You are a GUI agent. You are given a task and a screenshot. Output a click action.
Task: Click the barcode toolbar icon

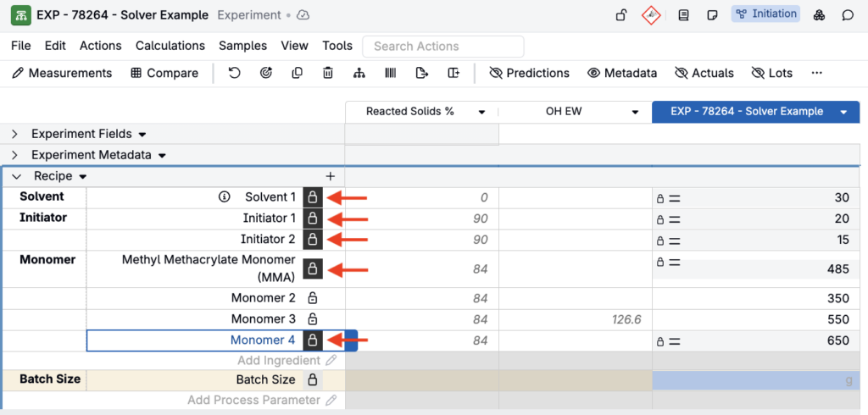click(391, 73)
